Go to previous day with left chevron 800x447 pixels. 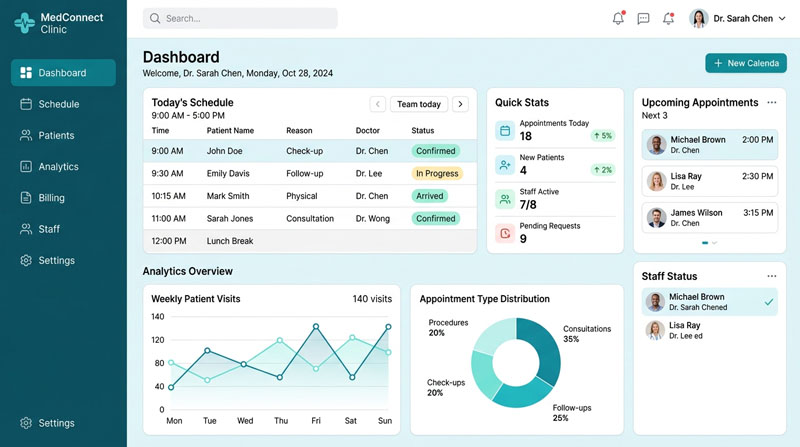378,104
